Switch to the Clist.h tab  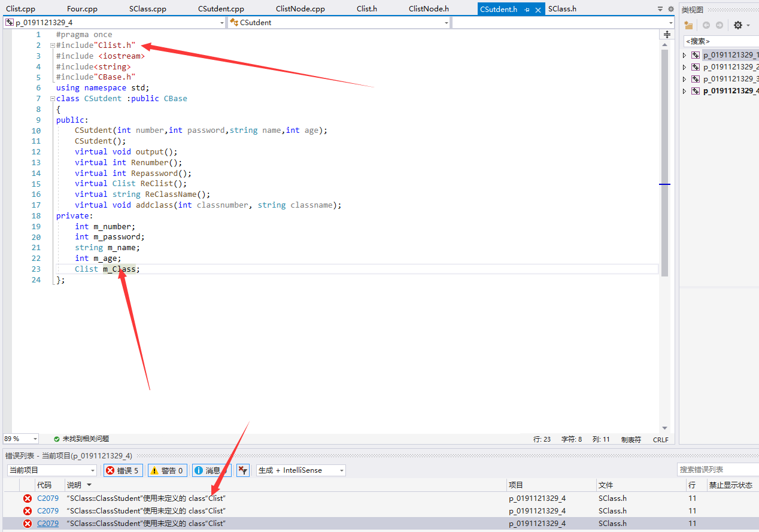[367, 9]
